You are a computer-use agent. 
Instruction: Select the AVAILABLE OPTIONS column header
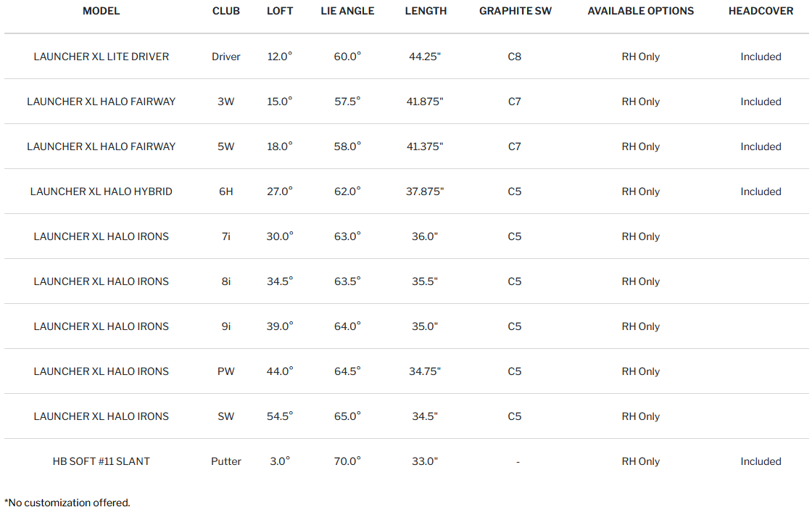(x=640, y=11)
